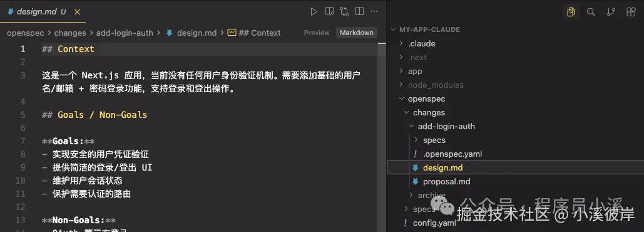Viewport: 644px width, 232px height.
Task: Click the yaml icon beside config.yaml
Action: pos(406,223)
